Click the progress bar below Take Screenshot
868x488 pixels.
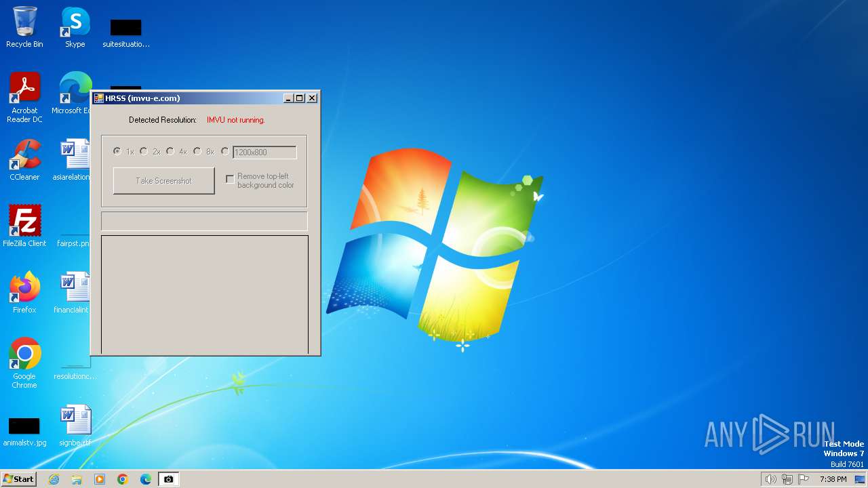pos(204,221)
